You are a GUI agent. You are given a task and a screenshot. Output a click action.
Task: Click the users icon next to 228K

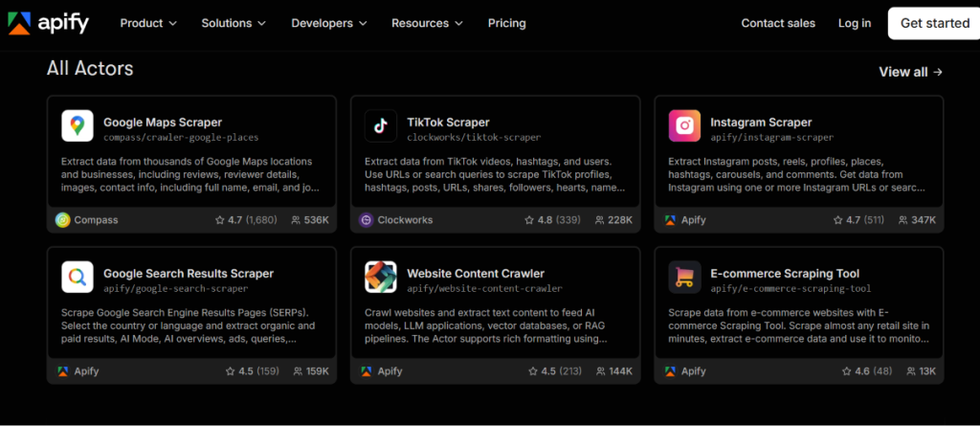600,220
